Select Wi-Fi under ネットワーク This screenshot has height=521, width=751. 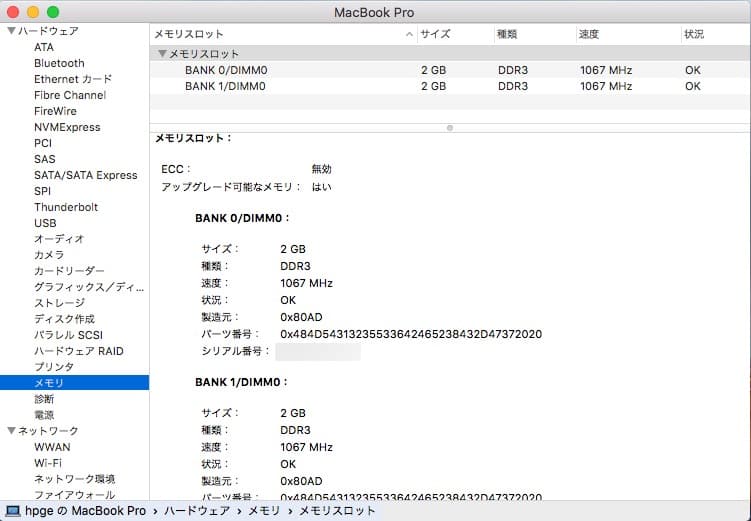coord(48,463)
